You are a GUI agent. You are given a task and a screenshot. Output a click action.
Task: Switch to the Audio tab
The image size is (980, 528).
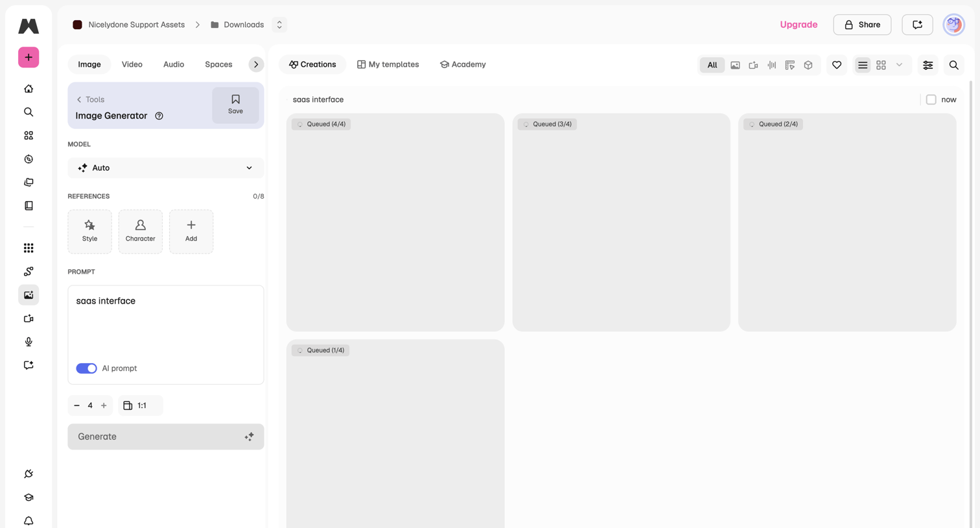tap(174, 64)
